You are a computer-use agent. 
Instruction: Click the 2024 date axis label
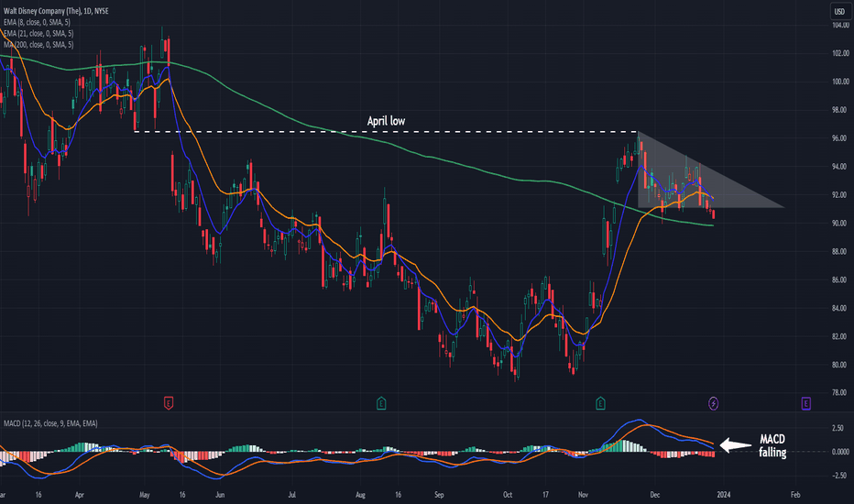coord(723,495)
